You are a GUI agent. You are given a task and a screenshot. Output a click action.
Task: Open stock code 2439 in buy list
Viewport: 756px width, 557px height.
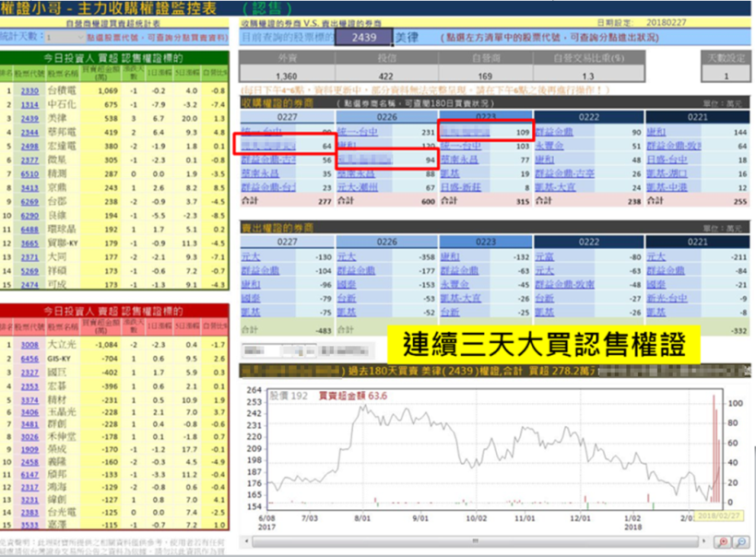pyautogui.click(x=30, y=119)
